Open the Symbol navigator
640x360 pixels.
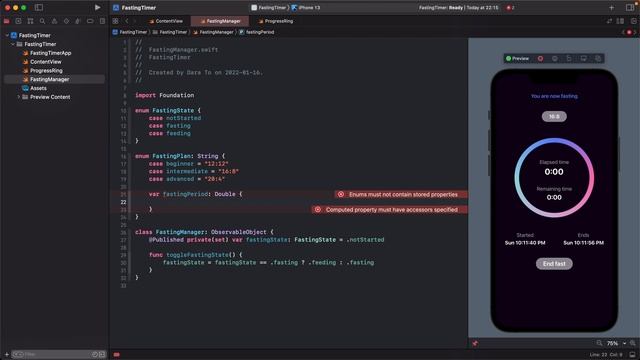[x=30, y=21]
